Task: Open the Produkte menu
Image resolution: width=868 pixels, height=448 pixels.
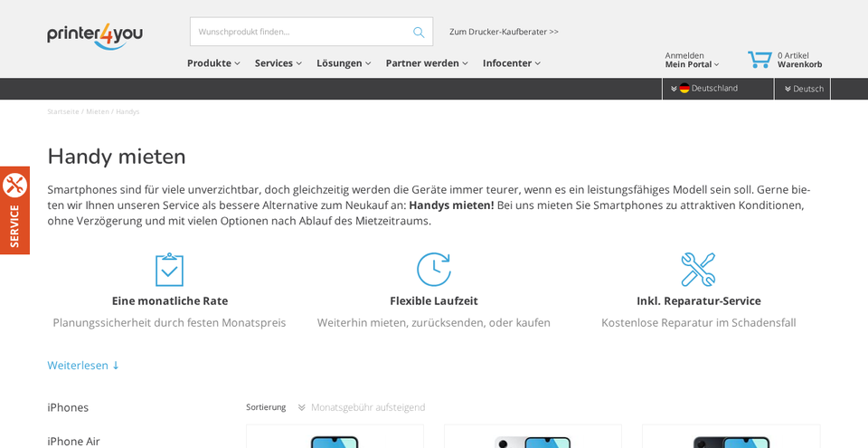Action: pos(213,63)
